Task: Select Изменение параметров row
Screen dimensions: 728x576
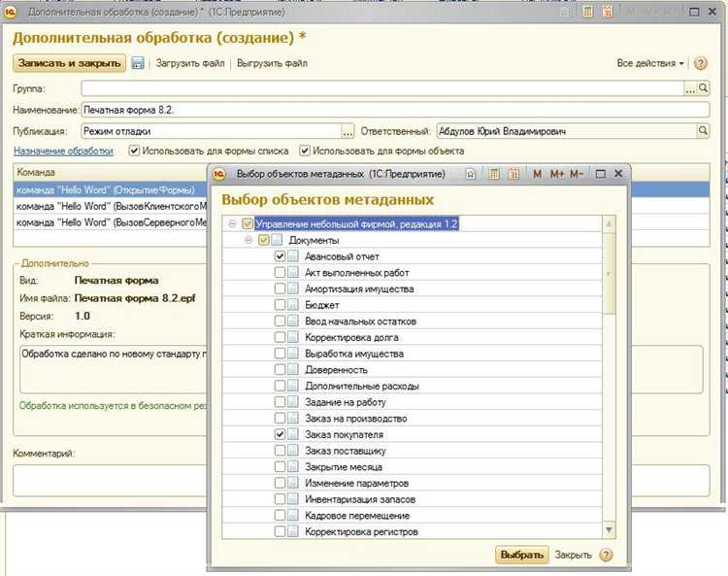Action: (413, 483)
